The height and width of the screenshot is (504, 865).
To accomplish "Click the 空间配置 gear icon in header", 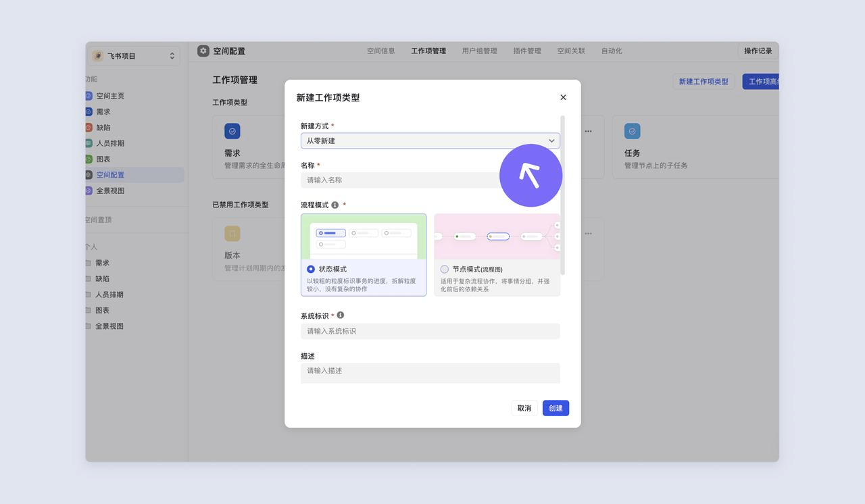I will pos(203,51).
